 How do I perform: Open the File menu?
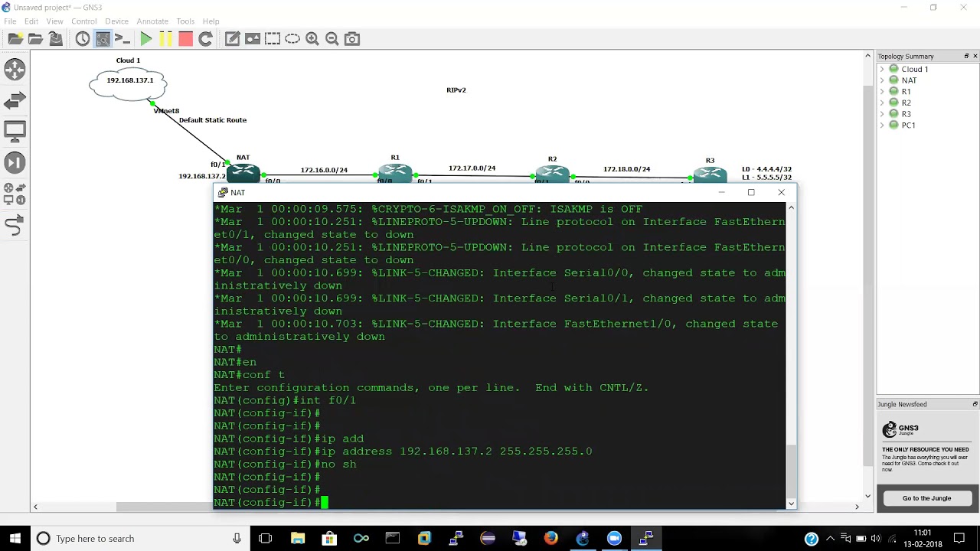coord(10,21)
